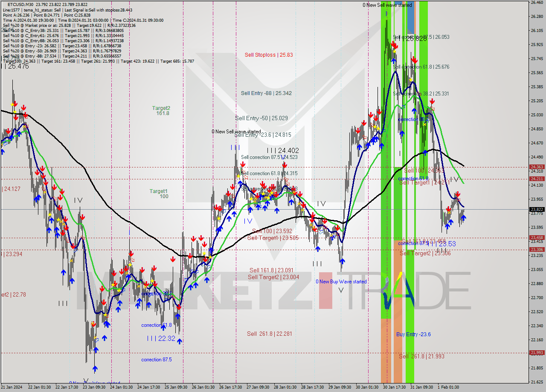Select the 'Sell Stoploss | 25.83' label
This screenshot has height=392, width=546.
click(269, 55)
